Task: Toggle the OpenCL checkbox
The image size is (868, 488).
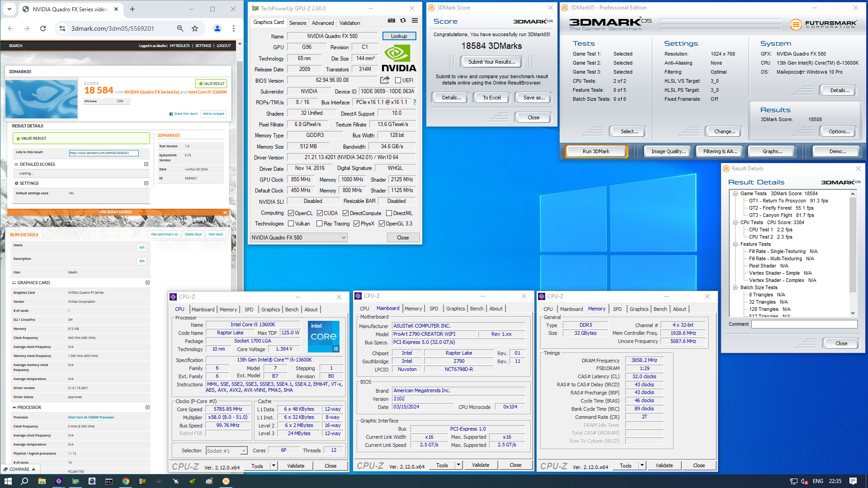Action: click(x=291, y=213)
